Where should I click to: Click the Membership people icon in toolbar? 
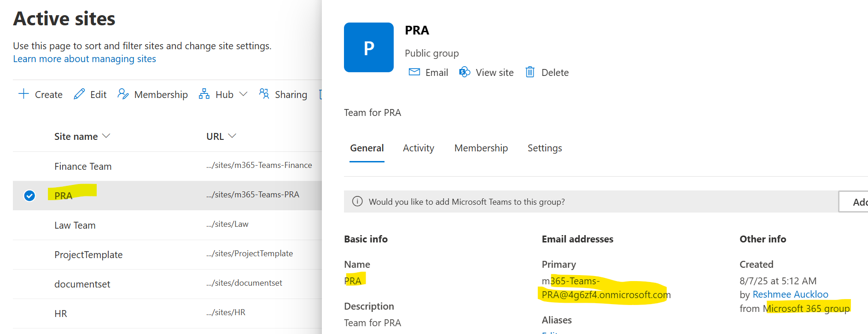123,94
